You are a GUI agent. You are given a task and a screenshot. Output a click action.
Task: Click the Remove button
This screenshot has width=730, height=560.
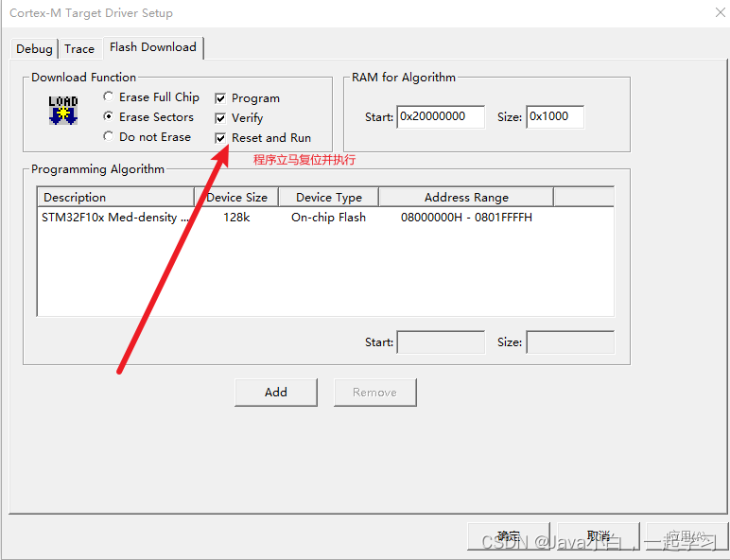[374, 393]
